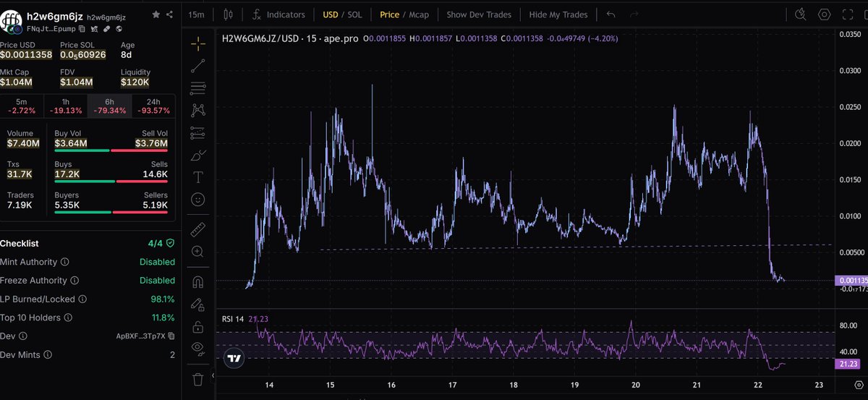Click the Buy Vol green progress bar

(x=82, y=150)
